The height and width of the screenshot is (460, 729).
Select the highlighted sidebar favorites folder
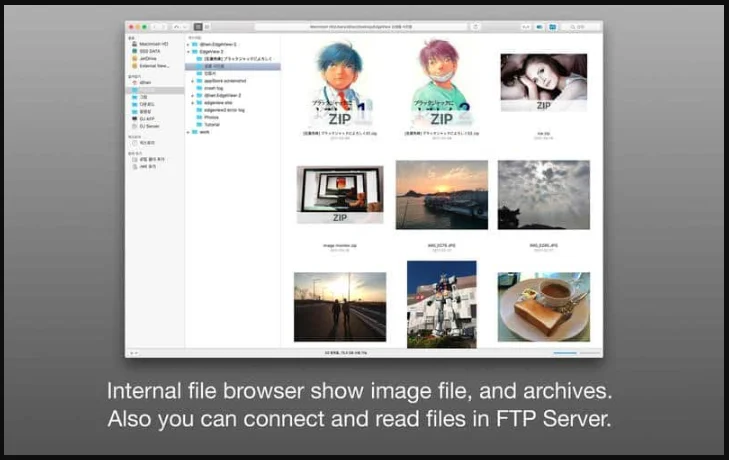click(155, 90)
